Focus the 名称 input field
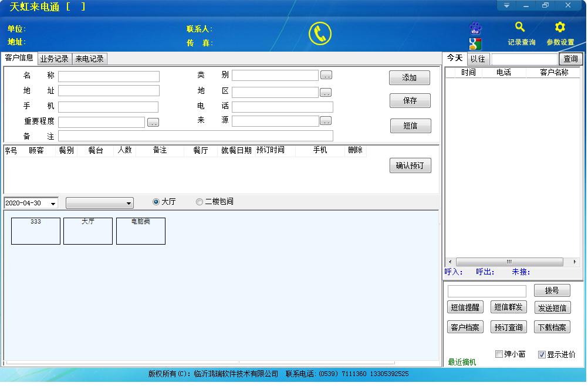The width and height of the screenshot is (588, 386). coord(109,76)
